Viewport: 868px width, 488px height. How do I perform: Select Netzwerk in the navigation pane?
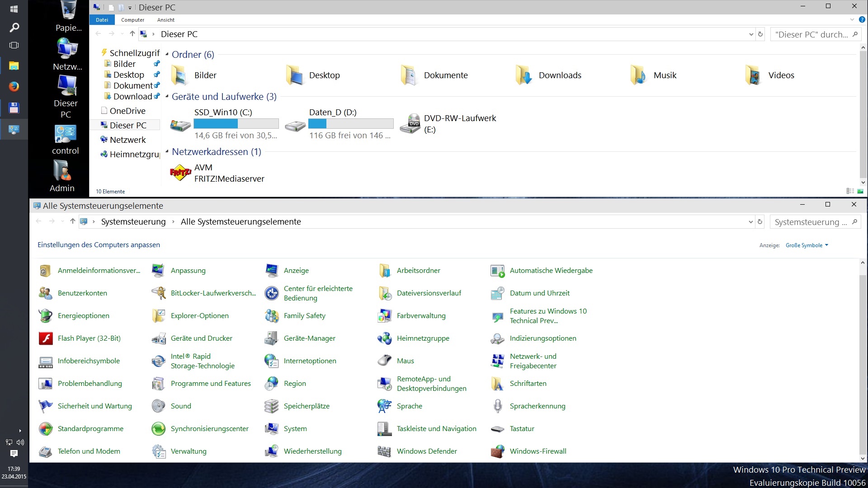pyautogui.click(x=127, y=140)
